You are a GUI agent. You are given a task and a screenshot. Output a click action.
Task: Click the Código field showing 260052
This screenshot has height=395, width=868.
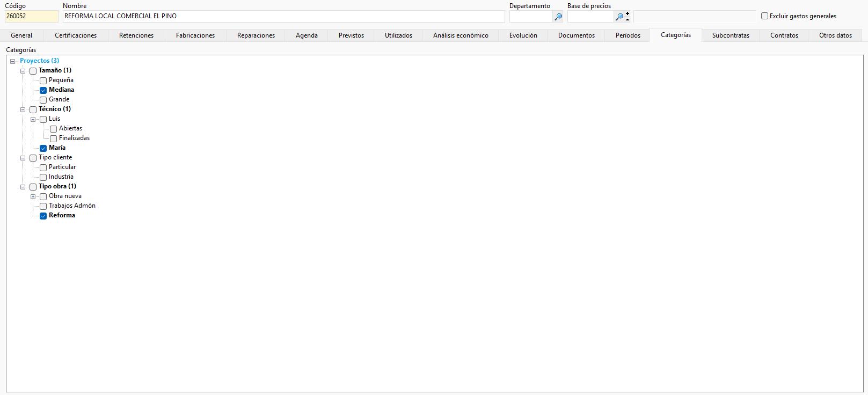point(31,16)
